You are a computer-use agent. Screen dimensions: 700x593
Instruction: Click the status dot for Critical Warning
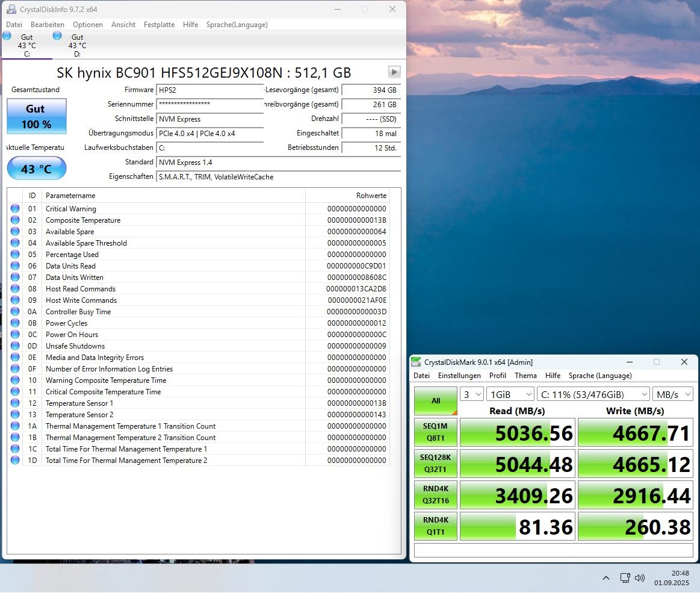15,208
